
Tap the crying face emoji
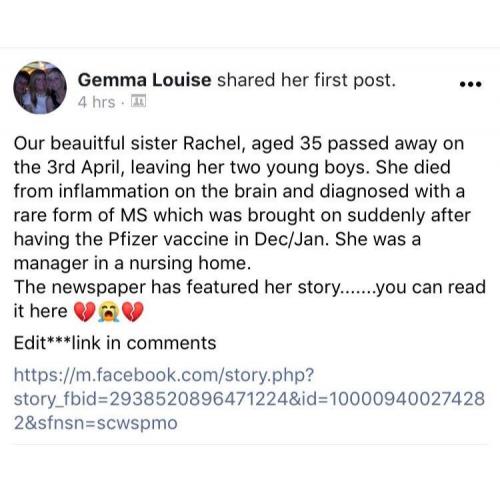(108, 311)
